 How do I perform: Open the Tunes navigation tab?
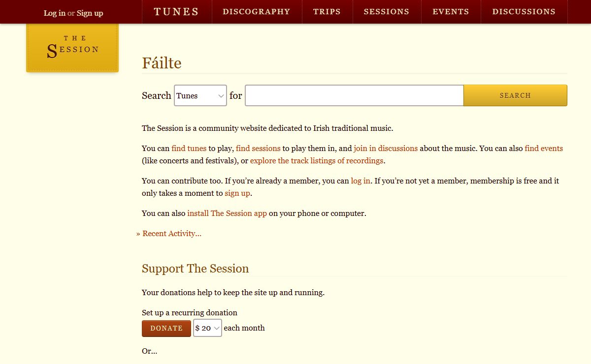[176, 12]
